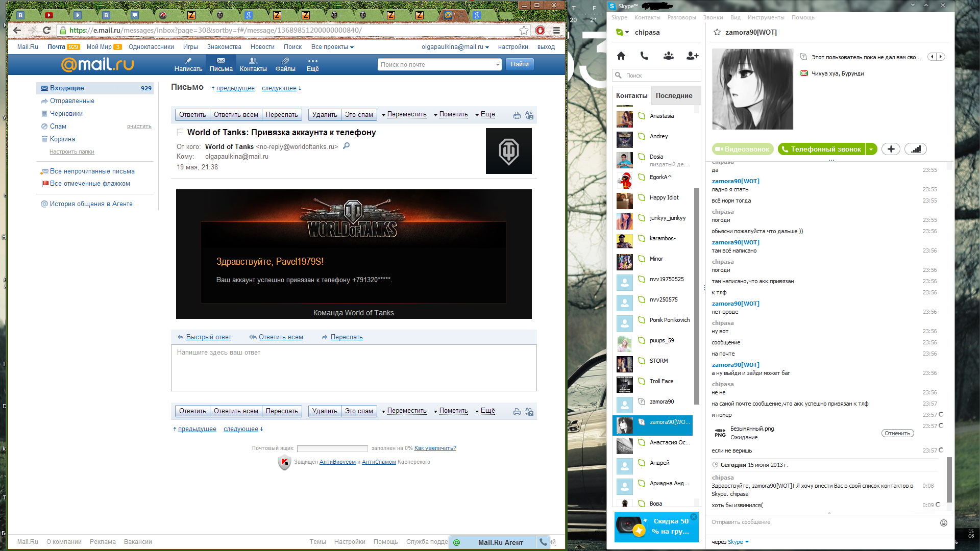Open the emoticon picker in message box
Viewport: 980px width, 551px height.
943,522
